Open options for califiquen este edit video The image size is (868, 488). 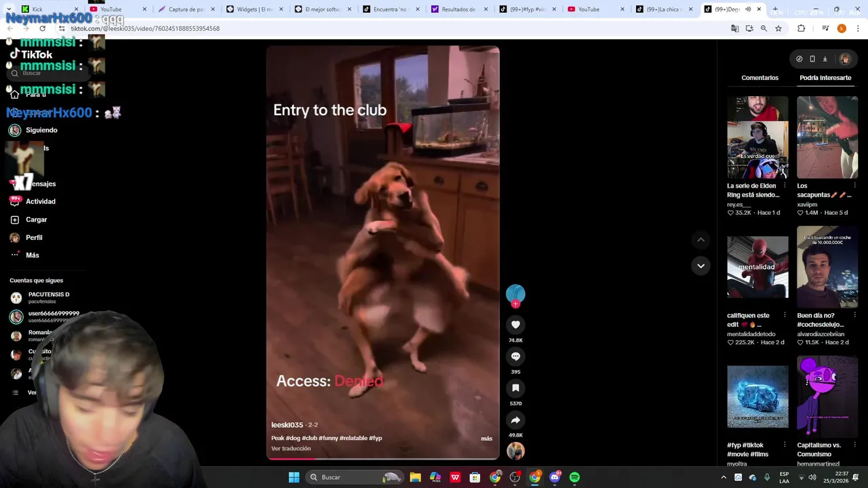(785, 315)
